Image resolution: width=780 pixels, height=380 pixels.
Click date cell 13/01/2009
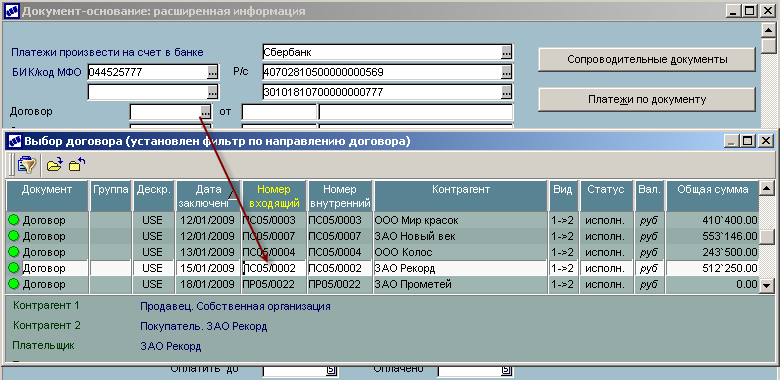point(208,252)
